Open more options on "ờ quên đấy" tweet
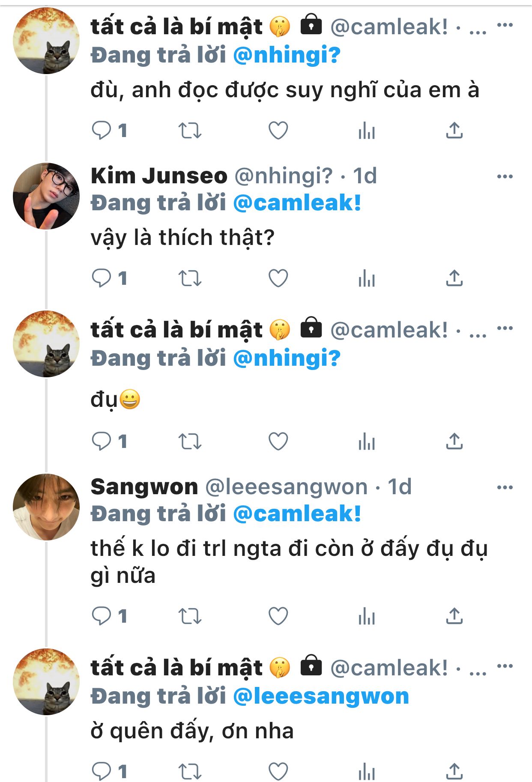Viewport: 532px width, 782px height. (505, 666)
